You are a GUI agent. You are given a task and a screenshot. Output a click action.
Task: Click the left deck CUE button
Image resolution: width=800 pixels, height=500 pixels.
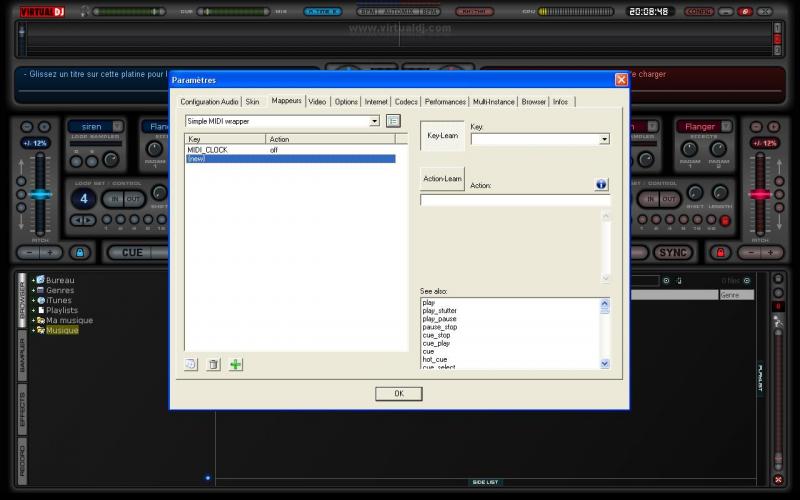point(133,252)
